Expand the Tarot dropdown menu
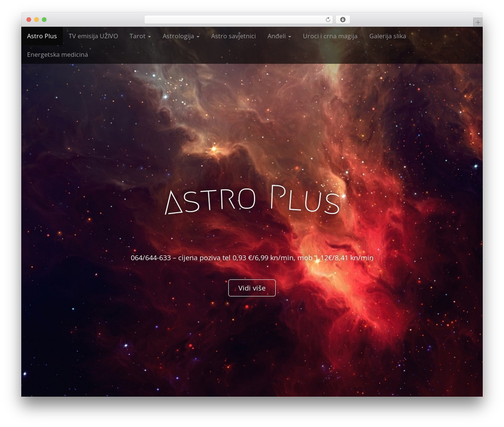Viewport: 504px width, 427px height. (x=140, y=36)
